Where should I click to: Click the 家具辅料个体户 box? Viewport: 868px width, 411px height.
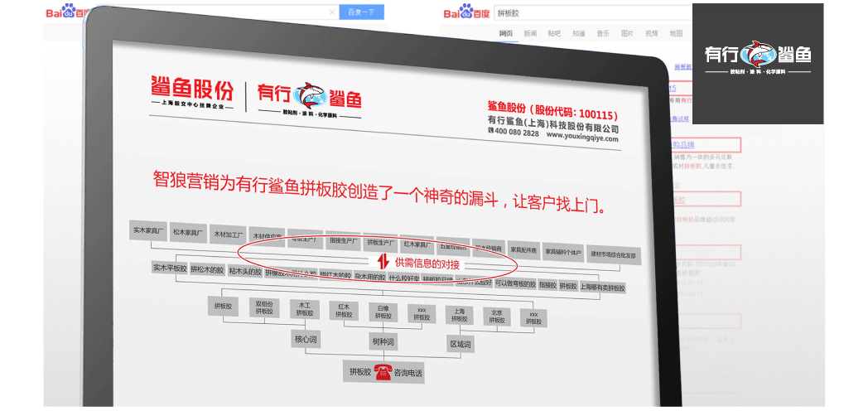pyautogui.click(x=563, y=252)
